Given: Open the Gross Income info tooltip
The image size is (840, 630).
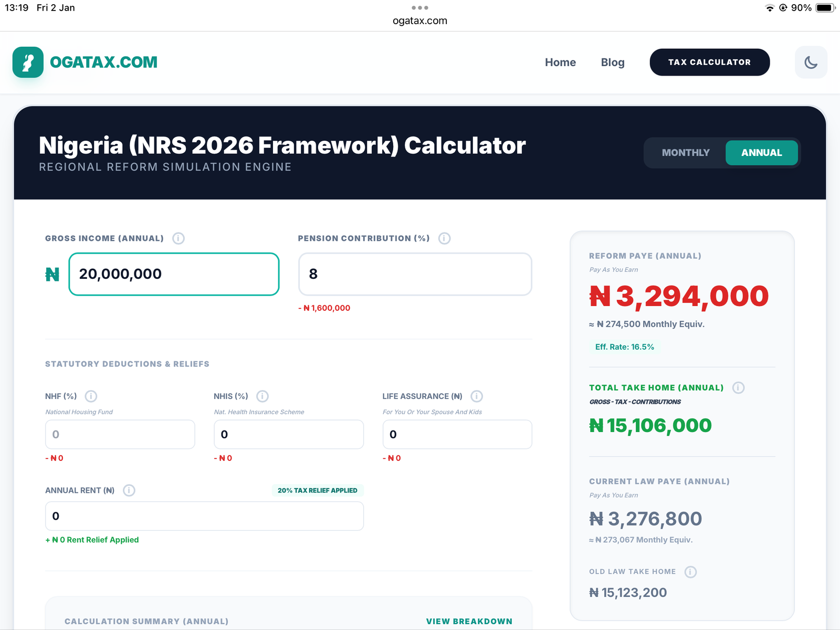Looking at the screenshot, I should pyautogui.click(x=178, y=238).
